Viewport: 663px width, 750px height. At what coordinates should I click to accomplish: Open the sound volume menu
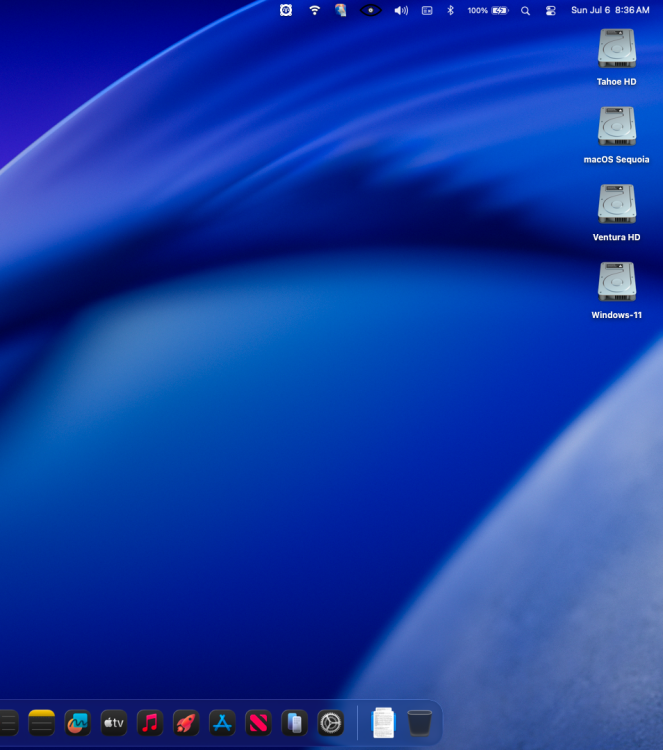tap(401, 10)
